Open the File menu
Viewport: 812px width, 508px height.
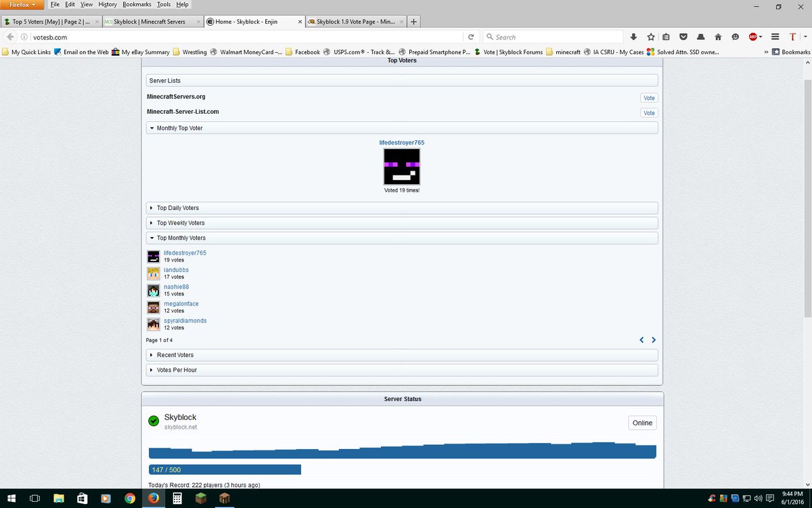pos(55,5)
